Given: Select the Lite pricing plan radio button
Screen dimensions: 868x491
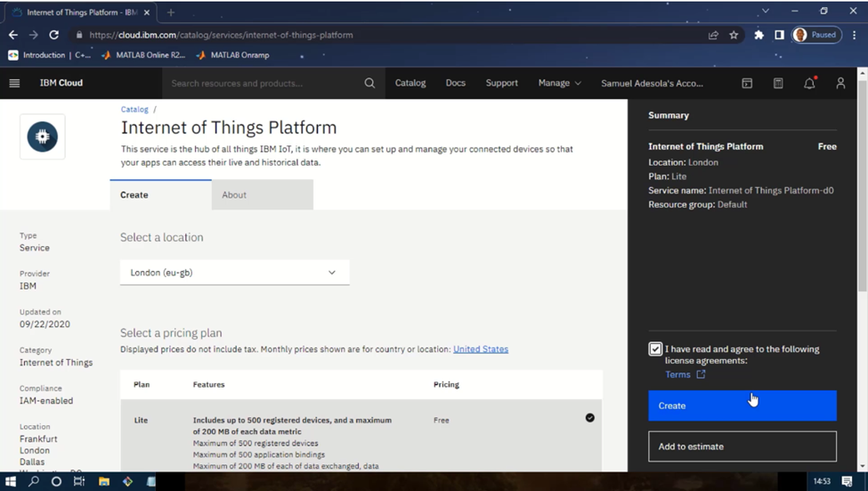Looking at the screenshot, I should tap(589, 417).
